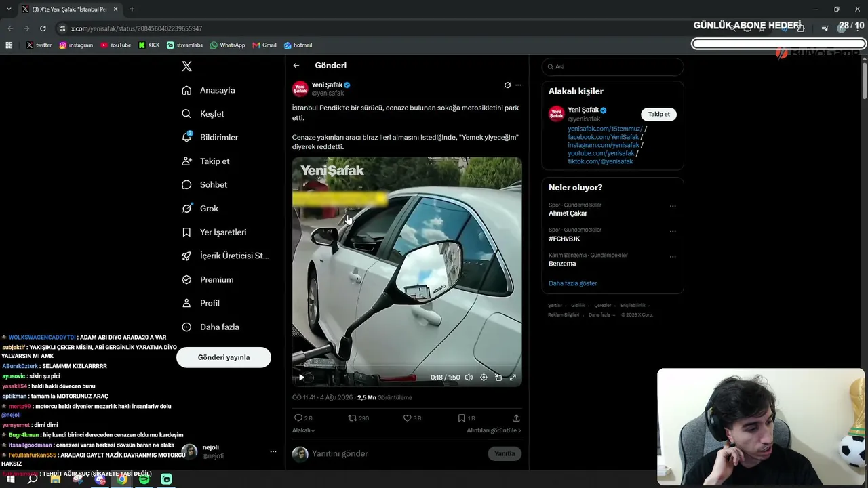The image size is (868, 488).
Task: Click the Yanıtla reply button
Action: click(505, 453)
